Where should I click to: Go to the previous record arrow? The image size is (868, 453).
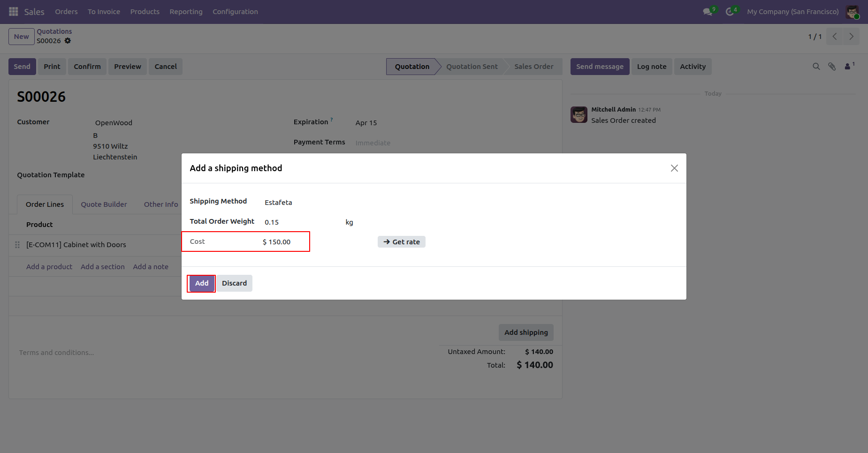[835, 37]
